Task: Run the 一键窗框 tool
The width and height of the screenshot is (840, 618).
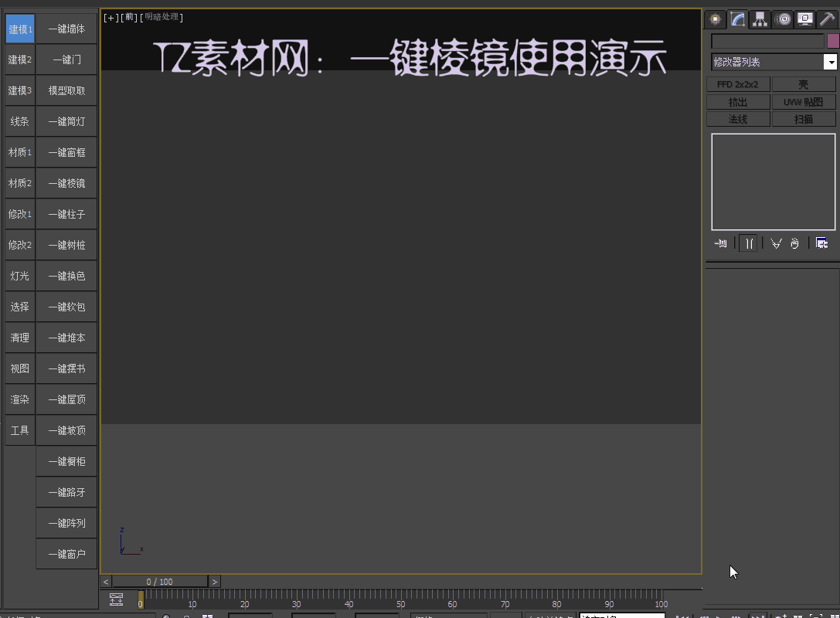Action: click(x=66, y=153)
